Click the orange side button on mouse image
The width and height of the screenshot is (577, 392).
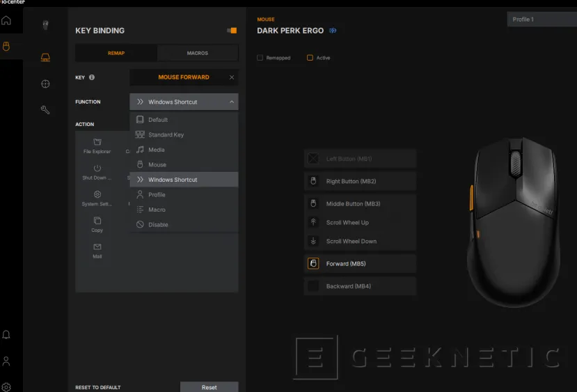tap(471, 198)
